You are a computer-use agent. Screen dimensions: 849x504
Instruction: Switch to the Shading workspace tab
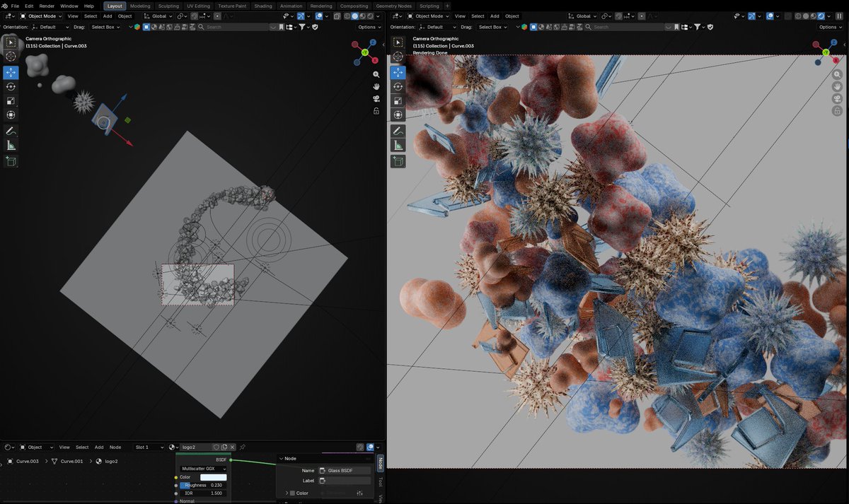pos(263,6)
